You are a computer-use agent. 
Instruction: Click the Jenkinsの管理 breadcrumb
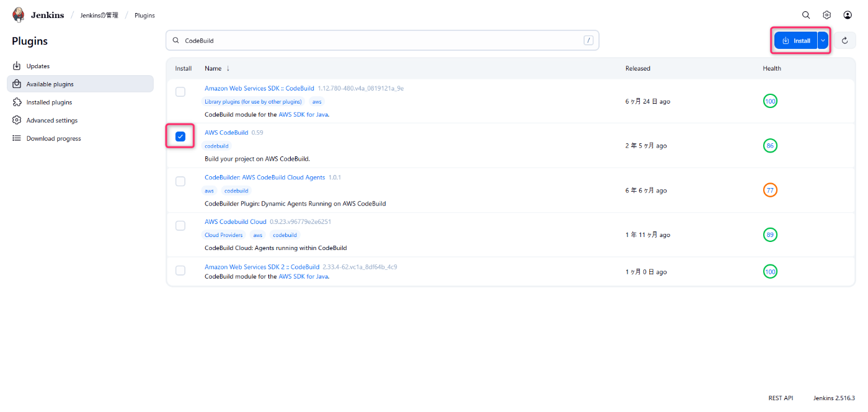(99, 15)
